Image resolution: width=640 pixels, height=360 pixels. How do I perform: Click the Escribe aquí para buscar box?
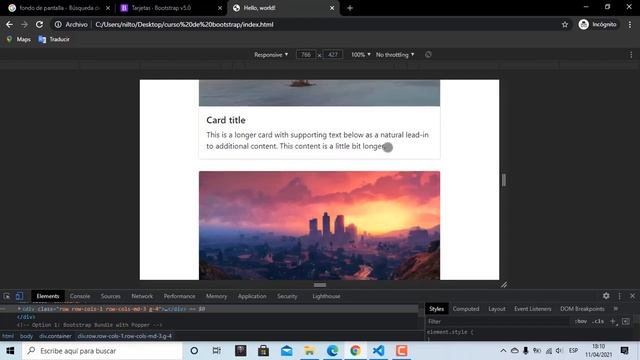point(102,351)
